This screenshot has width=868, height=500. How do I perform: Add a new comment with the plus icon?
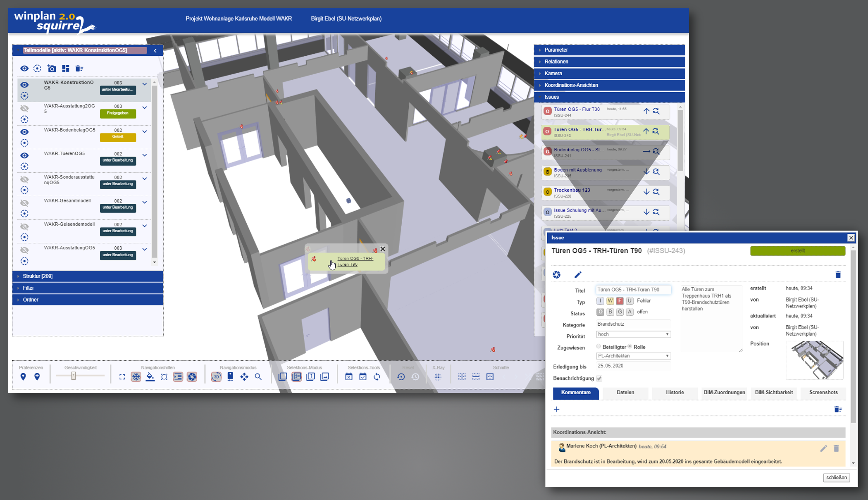point(557,409)
